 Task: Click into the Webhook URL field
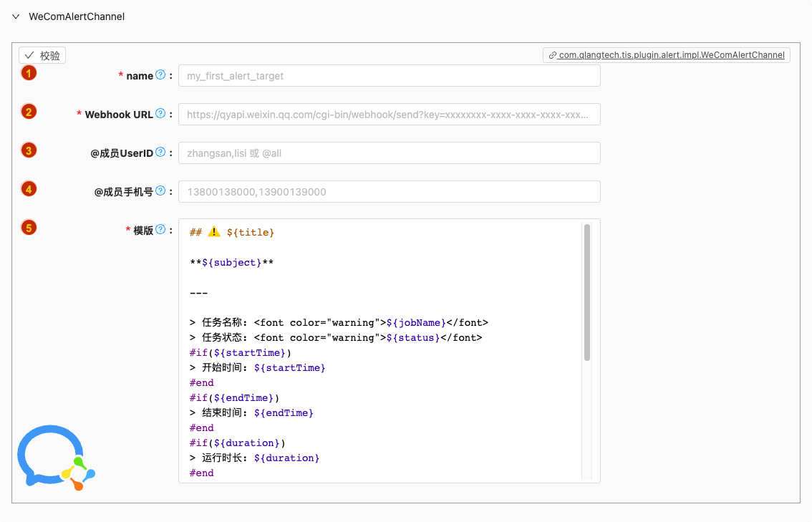pos(389,115)
